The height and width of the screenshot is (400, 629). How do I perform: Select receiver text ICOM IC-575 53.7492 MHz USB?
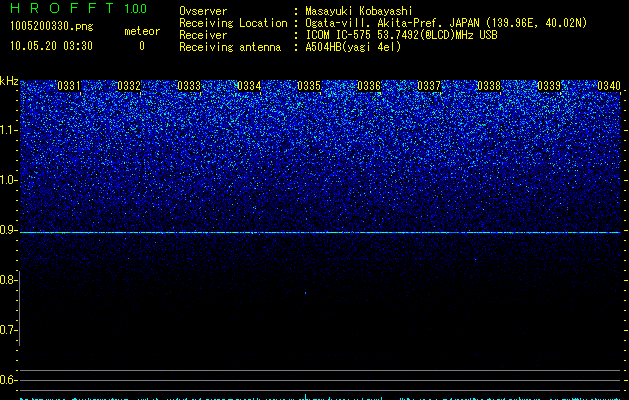pos(402,35)
